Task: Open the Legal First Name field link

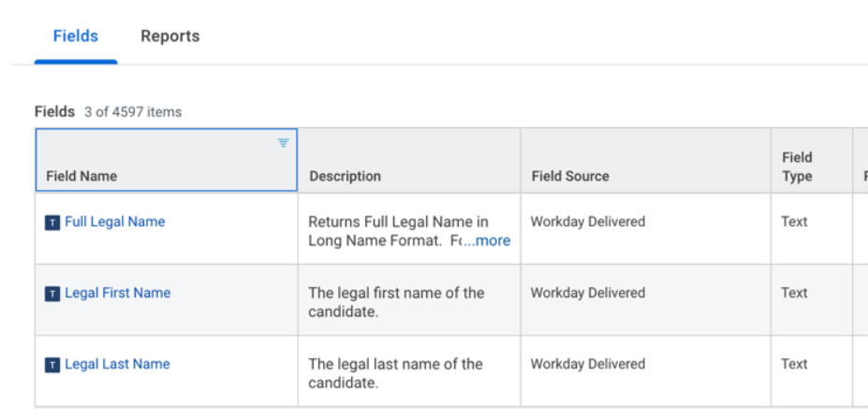Action: [x=117, y=293]
